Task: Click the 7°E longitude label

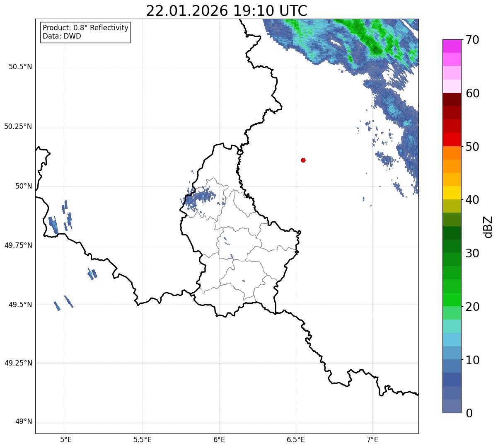Action: click(x=372, y=440)
